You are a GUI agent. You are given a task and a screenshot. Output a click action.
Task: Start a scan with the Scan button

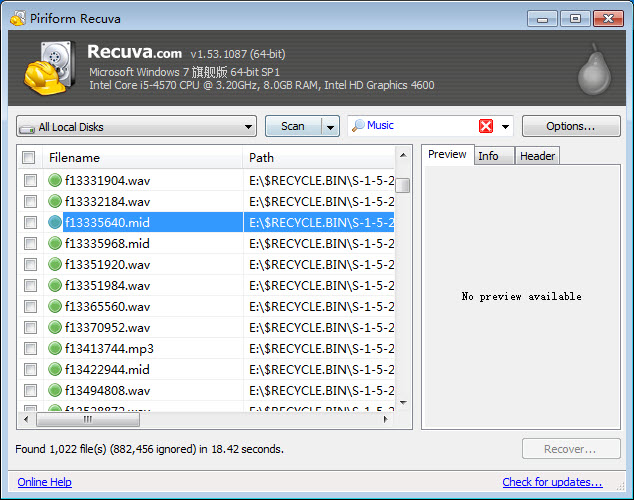click(293, 127)
